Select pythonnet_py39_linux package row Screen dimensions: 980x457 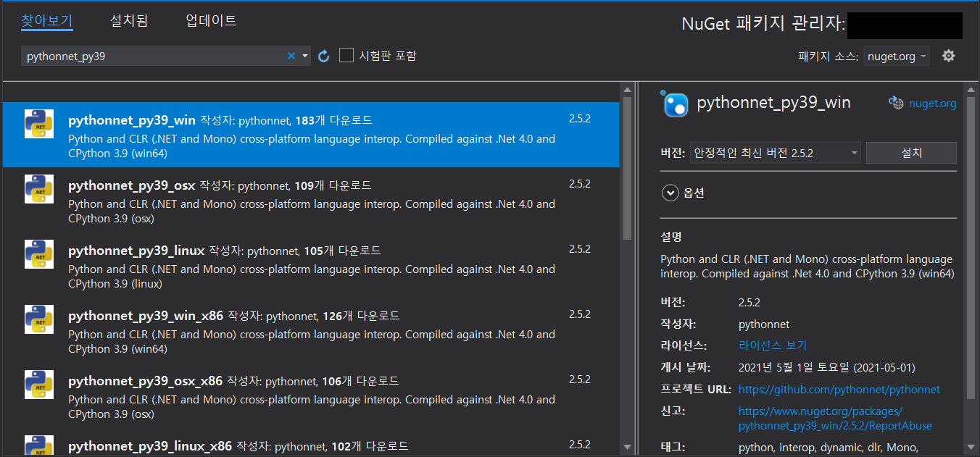[311, 265]
